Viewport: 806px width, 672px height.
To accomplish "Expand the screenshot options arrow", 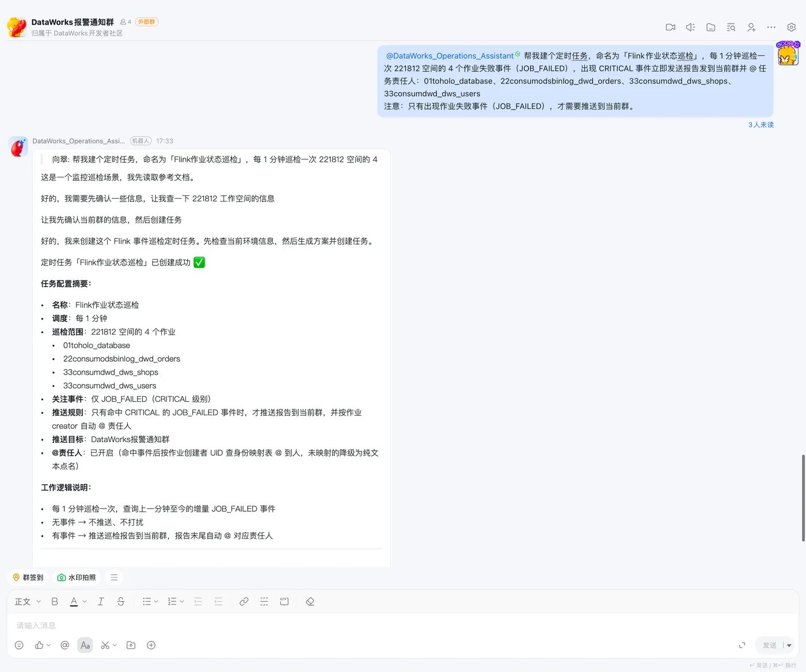I will (x=115, y=646).
